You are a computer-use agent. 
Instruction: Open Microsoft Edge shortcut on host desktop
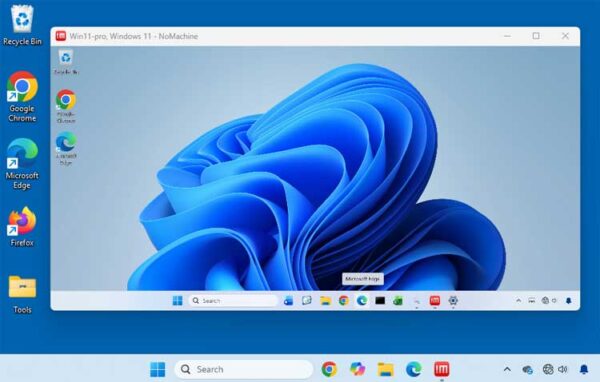click(22, 163)
